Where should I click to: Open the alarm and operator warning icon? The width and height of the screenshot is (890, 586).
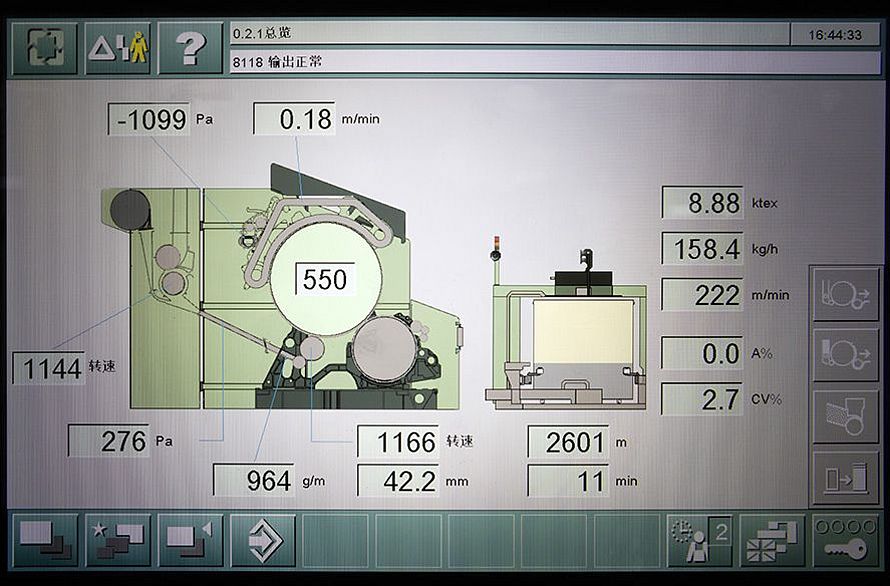117,48
